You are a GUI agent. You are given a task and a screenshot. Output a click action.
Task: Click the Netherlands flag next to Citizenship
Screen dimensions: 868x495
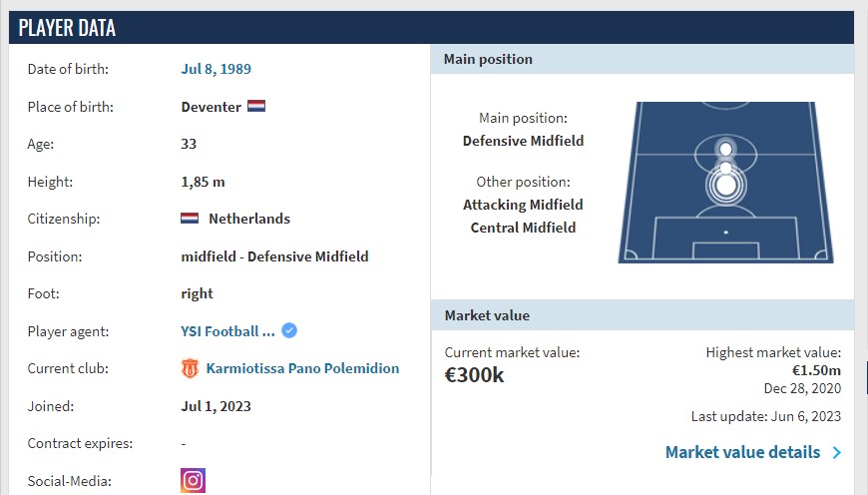(190, 219)
